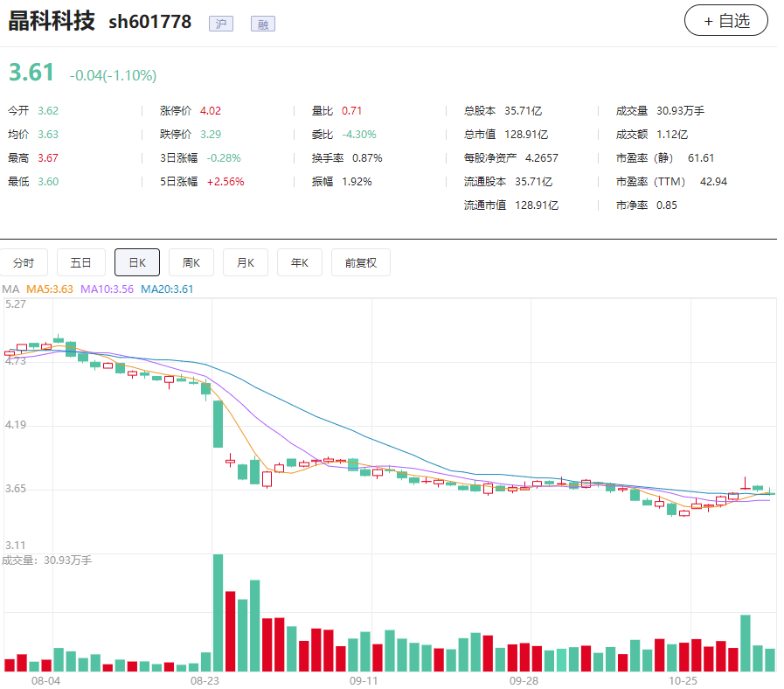Click the 最低 value 3.60
The width and height of the screenshot is (784, 689).
coord(48,182)
